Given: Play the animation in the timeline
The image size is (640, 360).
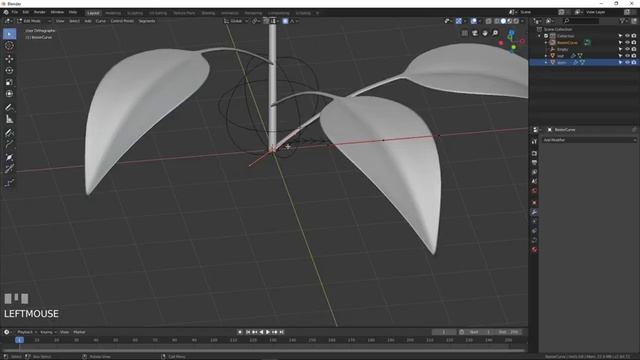Looking at the screenshot, I should coord(268,332).
